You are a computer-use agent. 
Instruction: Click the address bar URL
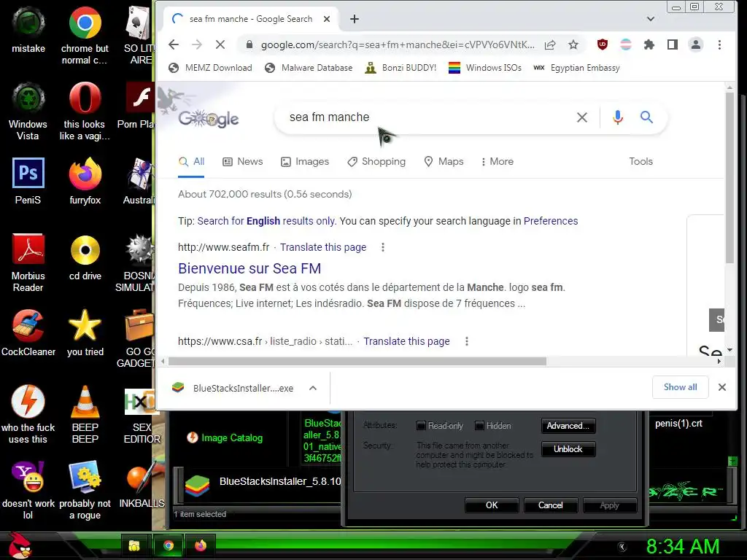[x=398, y=44]
